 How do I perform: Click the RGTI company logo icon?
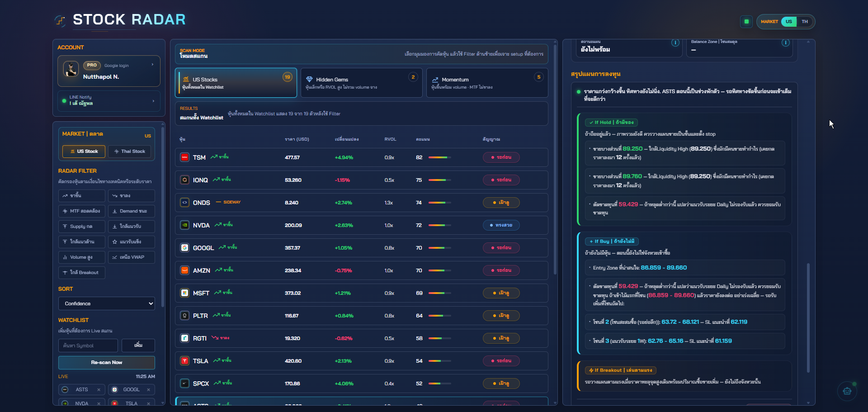[x=184, y=338]
